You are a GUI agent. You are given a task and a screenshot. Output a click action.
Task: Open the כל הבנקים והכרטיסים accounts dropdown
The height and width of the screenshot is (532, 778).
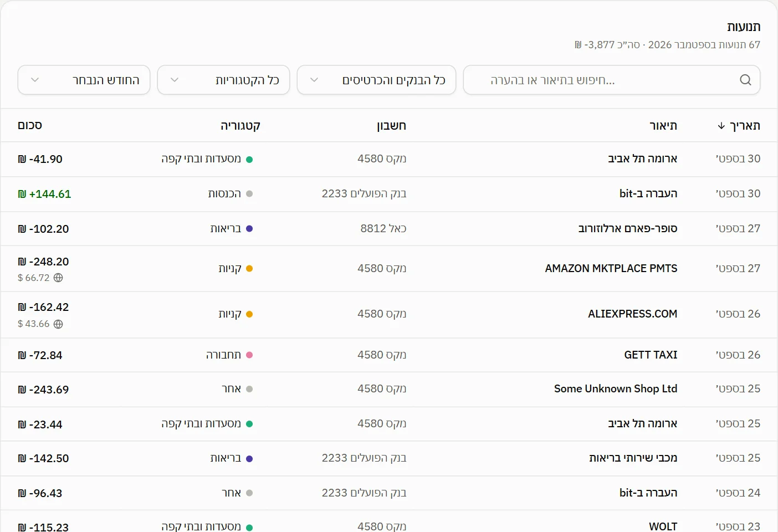click(x=376, y=80)
